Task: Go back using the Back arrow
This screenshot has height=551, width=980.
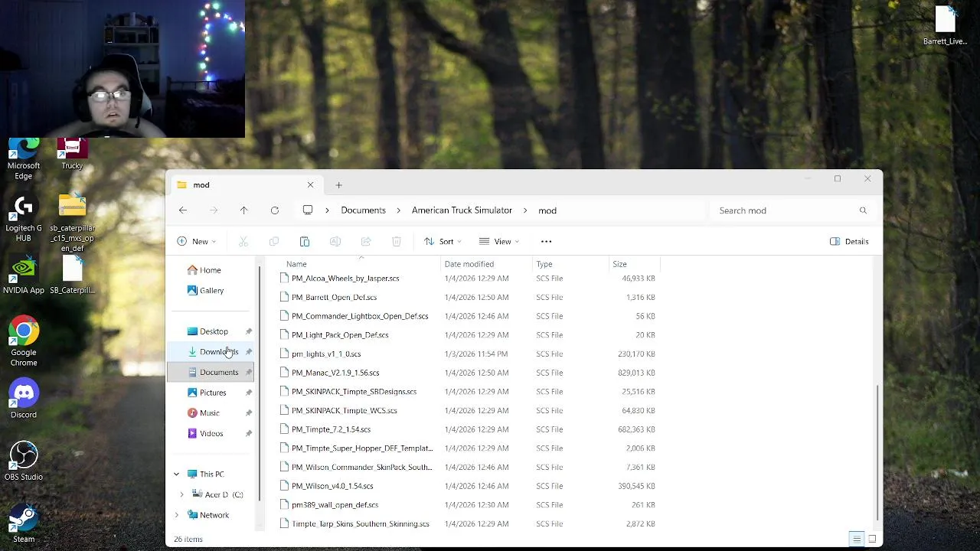Action: tap(183, 210)
